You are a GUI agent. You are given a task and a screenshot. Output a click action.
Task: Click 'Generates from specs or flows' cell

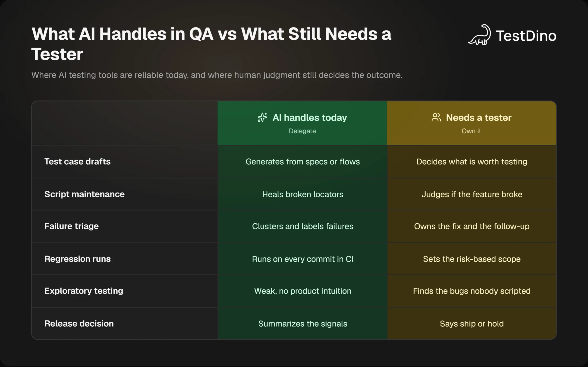(303, 162)
